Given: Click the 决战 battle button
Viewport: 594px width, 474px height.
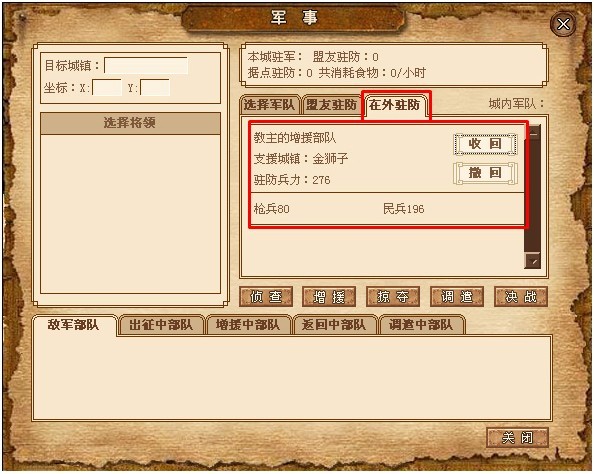Looking at the screenshot, I should [x=521, y=297].
